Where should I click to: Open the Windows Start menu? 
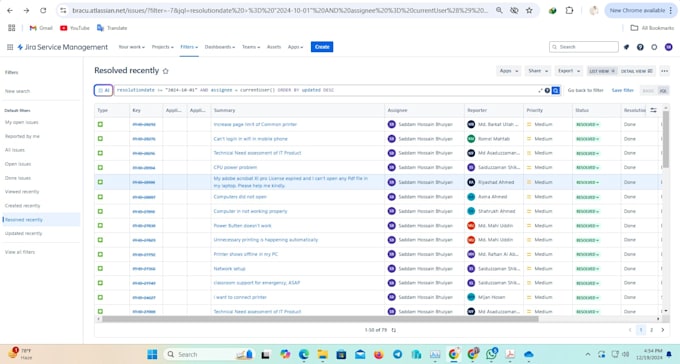[x=152, y=354]
